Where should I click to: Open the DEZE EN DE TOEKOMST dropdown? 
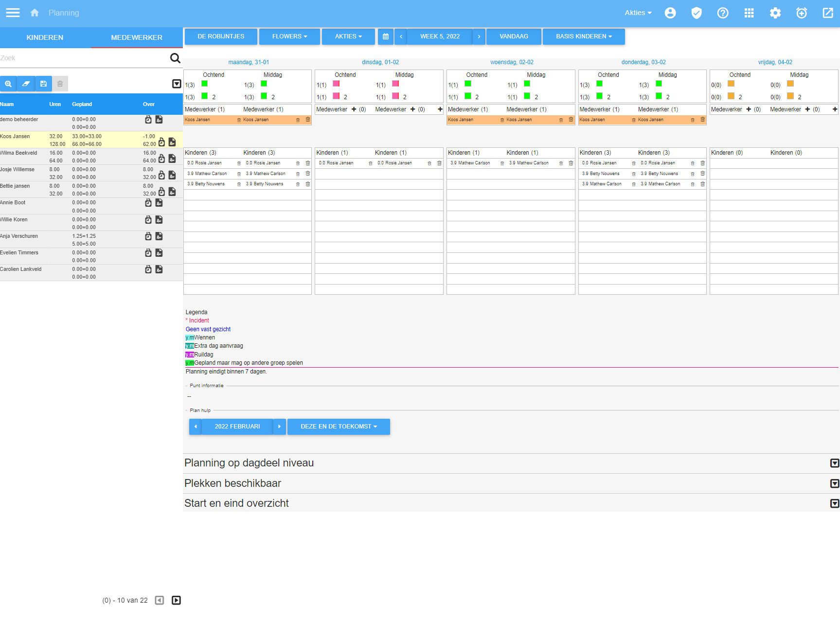(339, 427)
